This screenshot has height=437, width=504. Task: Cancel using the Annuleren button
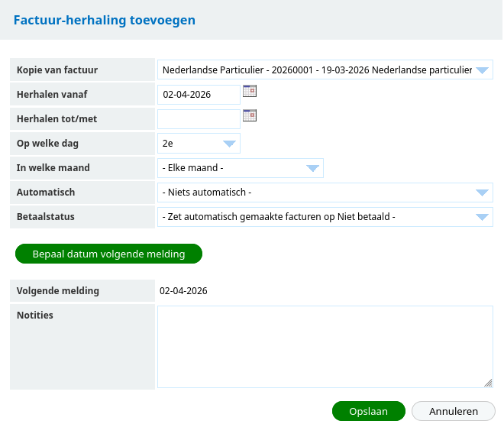click(453, 411)
